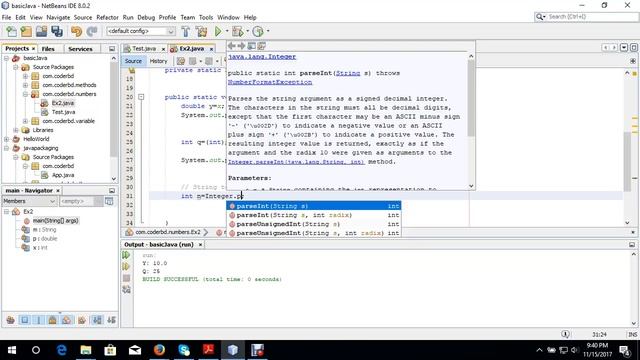The width and height of the screenshot is (640, 360).
Task: Follow the String parameter type link
Action: pos(348,73)
